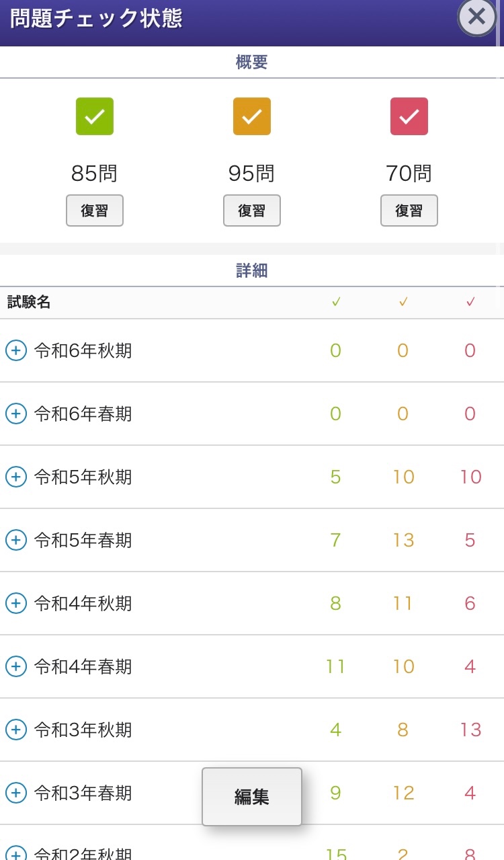
Task: Expand 令和4年秋期 plus icon
Action: (16, 603)
